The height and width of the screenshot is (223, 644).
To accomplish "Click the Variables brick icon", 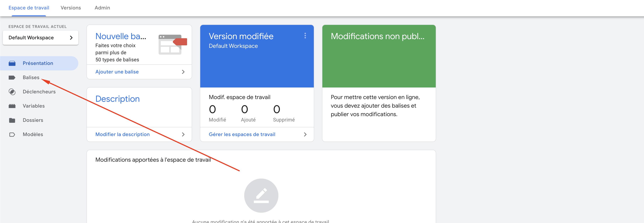I will point(12,106).
